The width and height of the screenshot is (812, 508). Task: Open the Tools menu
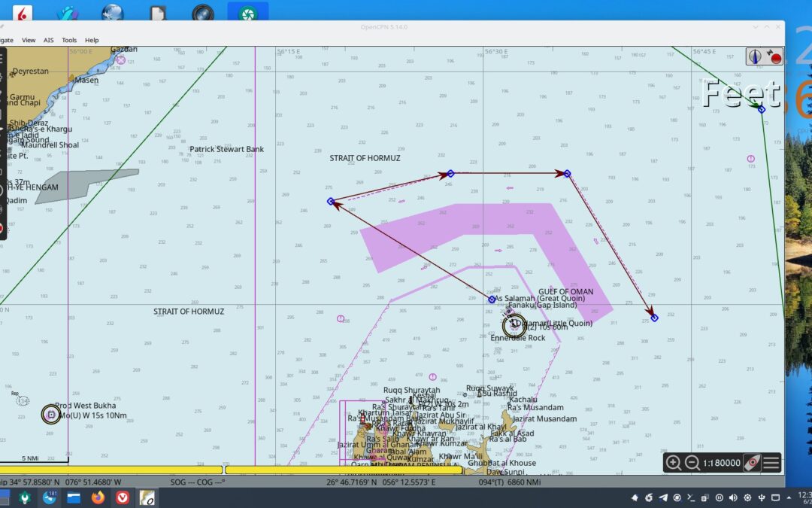[x=69, y=40]
